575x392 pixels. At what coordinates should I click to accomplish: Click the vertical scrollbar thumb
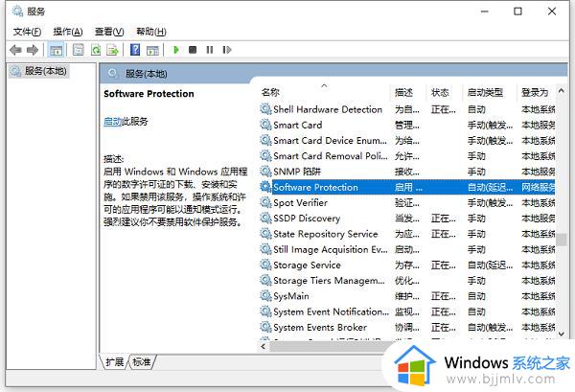click(x=561, y=240)
